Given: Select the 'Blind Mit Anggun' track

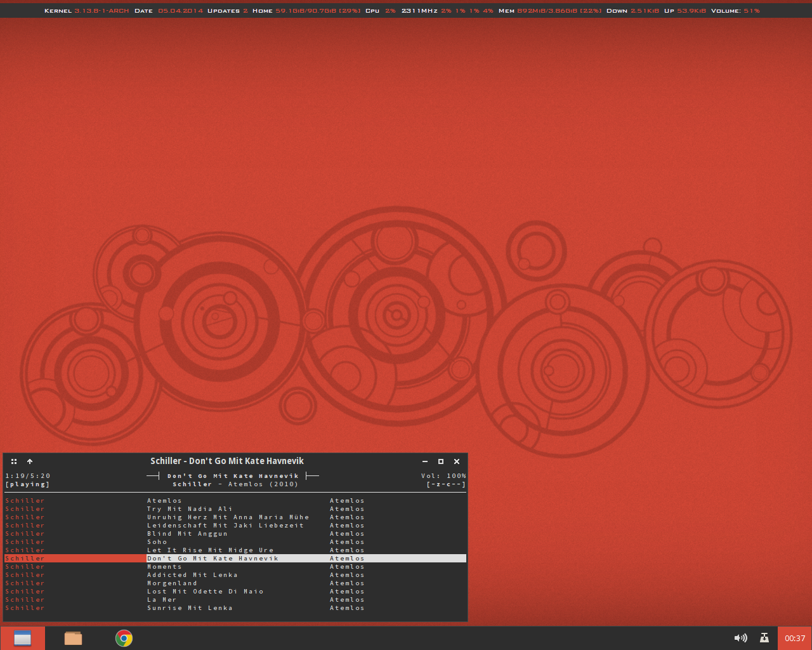Looking at the screenshot, I should click(235, 534).
